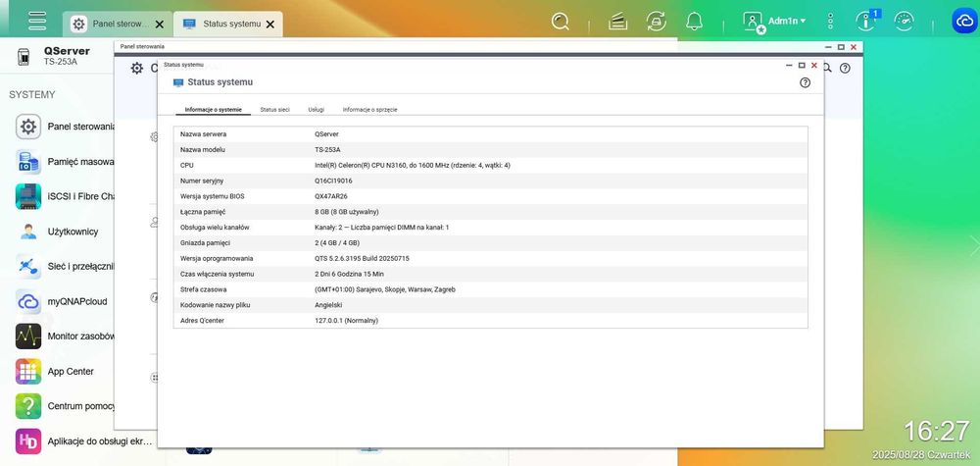The image size is (980, 466).
Task: Open Pamięć masowa from the sidebar
Action: click(x=65, y=162)
